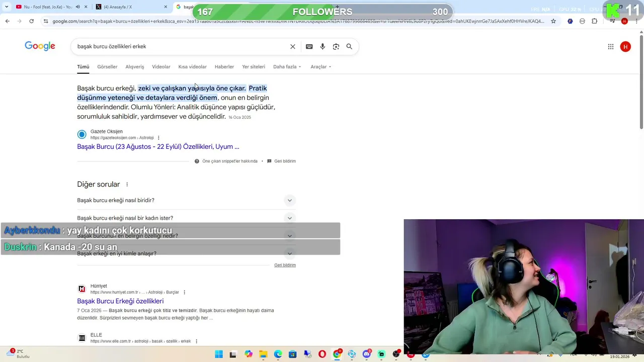
Task: Open the Diğer sorular three-dot menu
Action: pos(127,185)
